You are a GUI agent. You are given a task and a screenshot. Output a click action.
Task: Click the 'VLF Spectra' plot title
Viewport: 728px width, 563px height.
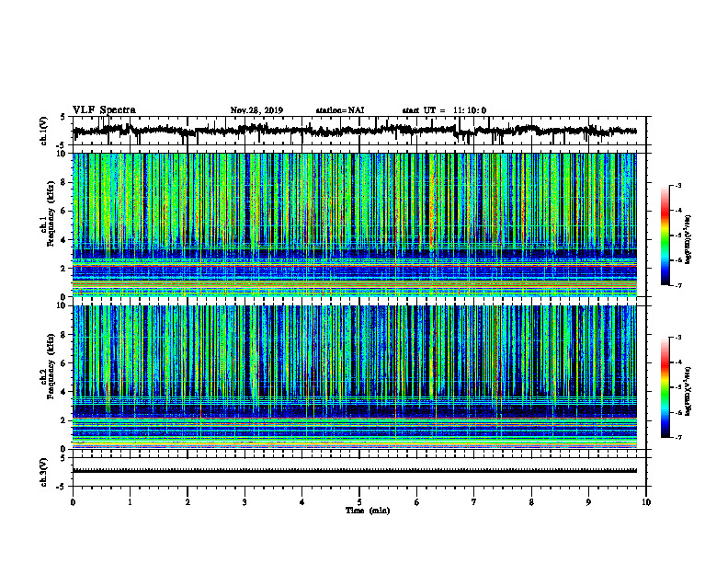[104, 110]
